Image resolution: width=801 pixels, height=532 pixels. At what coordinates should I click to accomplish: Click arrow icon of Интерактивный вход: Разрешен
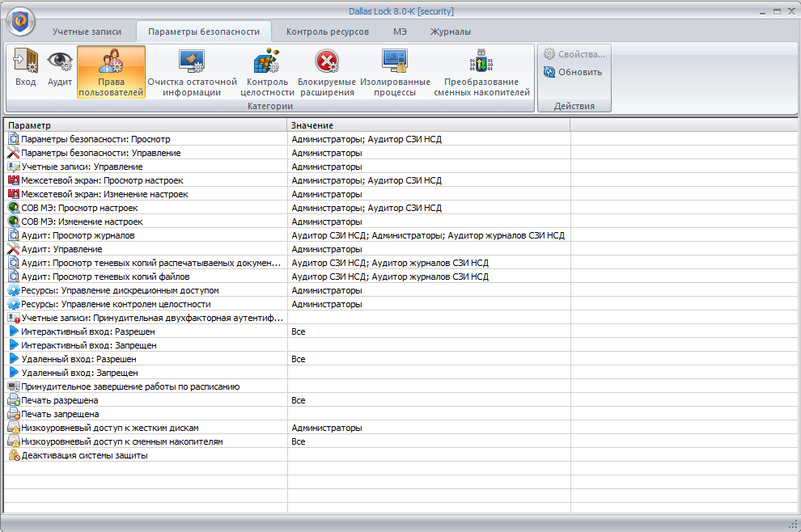point(14,331)
